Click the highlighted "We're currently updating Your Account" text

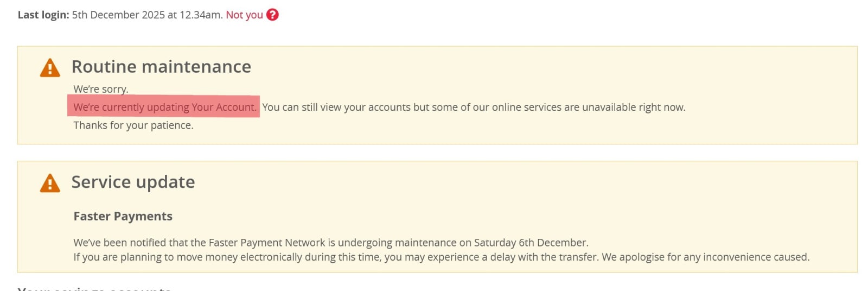164,107
